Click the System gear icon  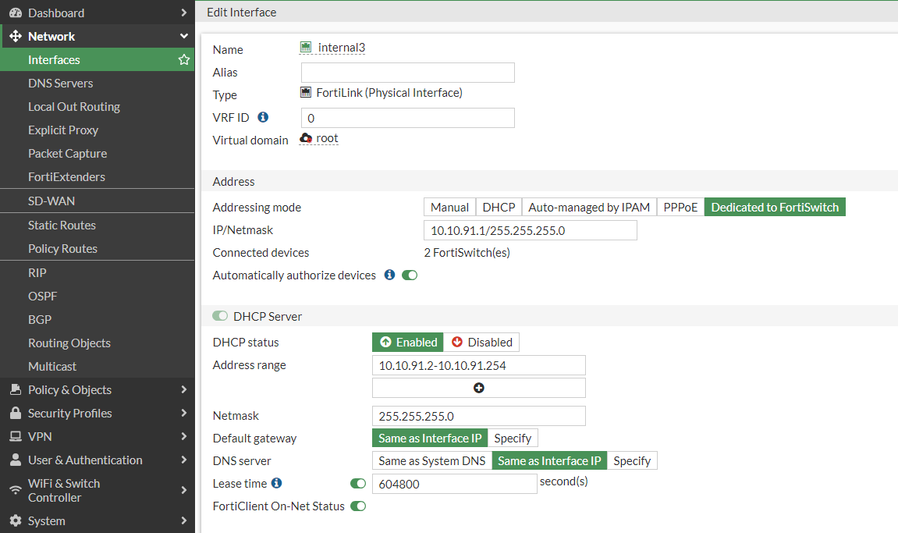[x=16, y=521]
